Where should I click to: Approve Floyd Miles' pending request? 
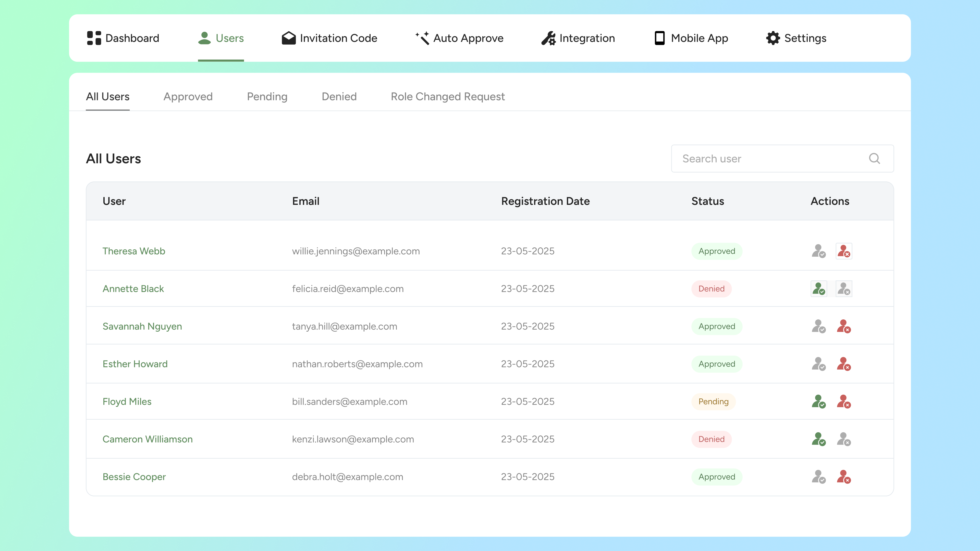818,402
